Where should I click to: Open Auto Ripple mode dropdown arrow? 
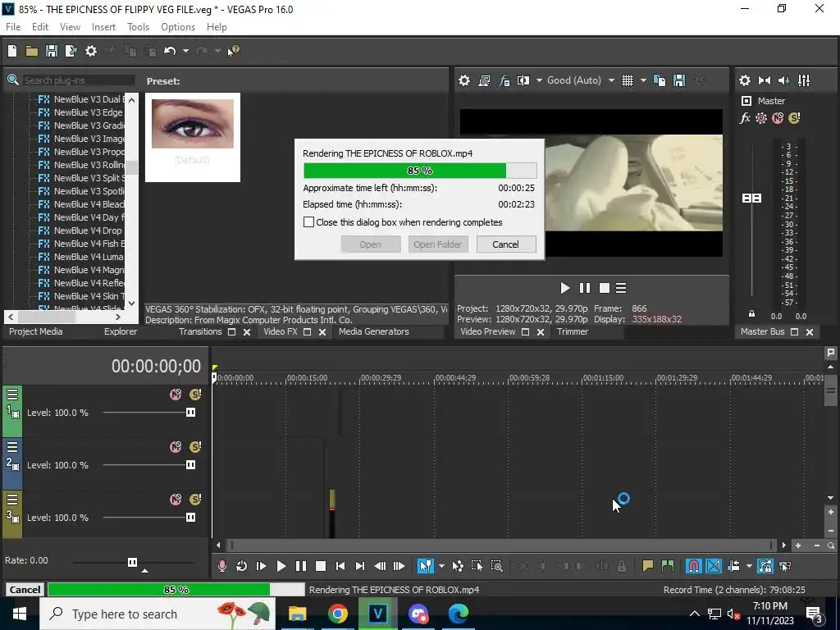(749, 566)
